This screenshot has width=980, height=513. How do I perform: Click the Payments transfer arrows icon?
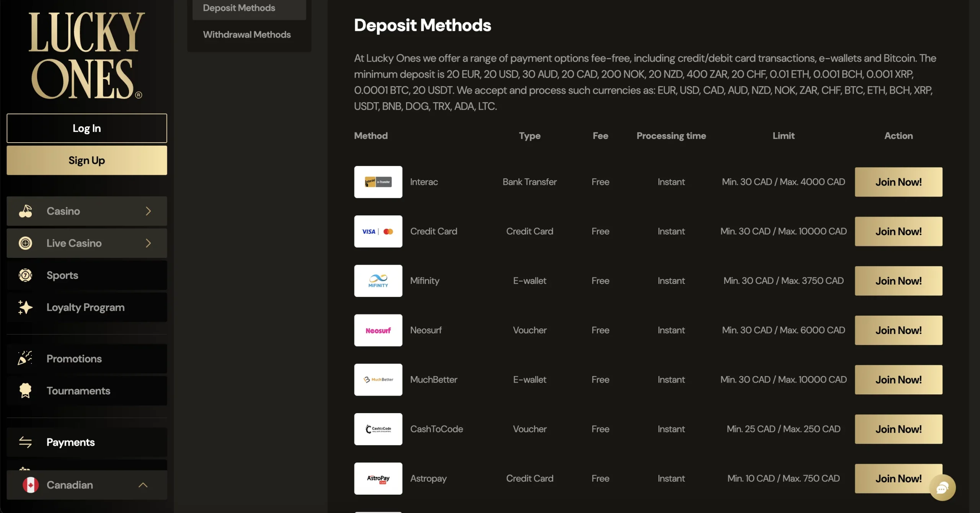(25, 442)
